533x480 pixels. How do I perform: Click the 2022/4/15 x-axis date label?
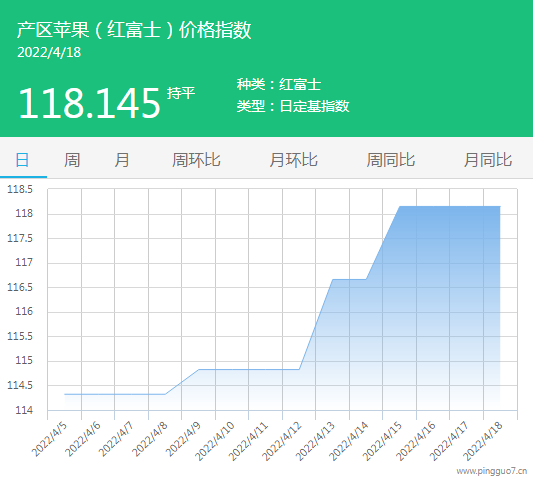point(382,441)
